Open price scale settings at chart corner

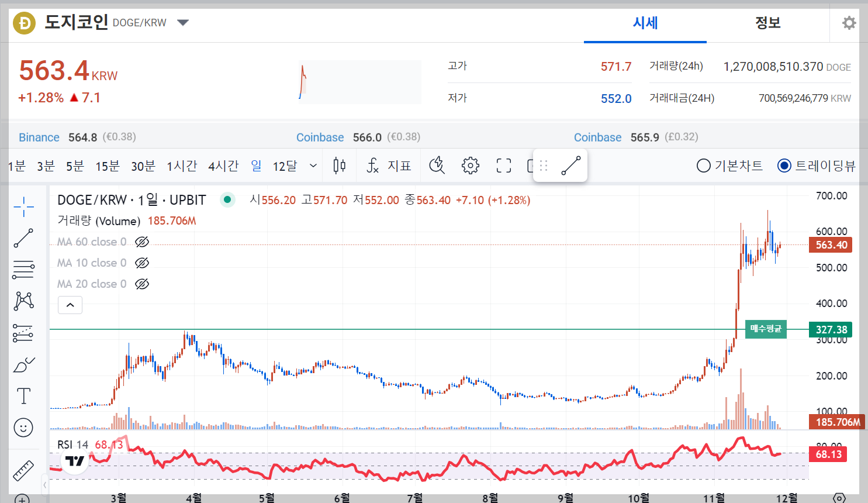[x=839, y=498]
